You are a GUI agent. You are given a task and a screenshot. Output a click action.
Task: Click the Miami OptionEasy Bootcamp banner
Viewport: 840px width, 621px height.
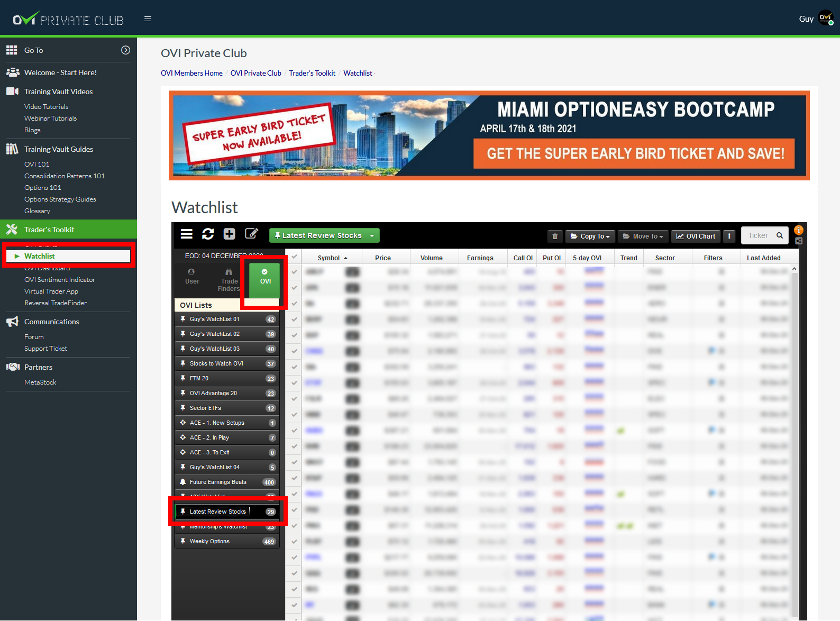(489, 135)
